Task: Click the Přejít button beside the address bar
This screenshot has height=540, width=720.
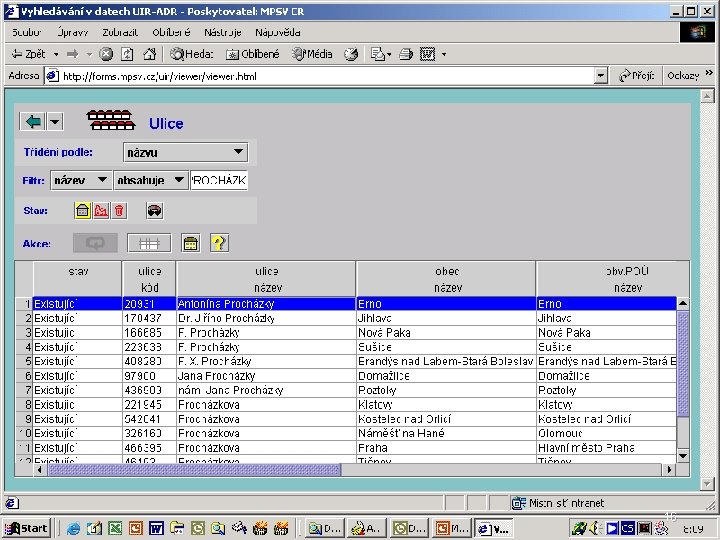Action: [x=636, y=75]
